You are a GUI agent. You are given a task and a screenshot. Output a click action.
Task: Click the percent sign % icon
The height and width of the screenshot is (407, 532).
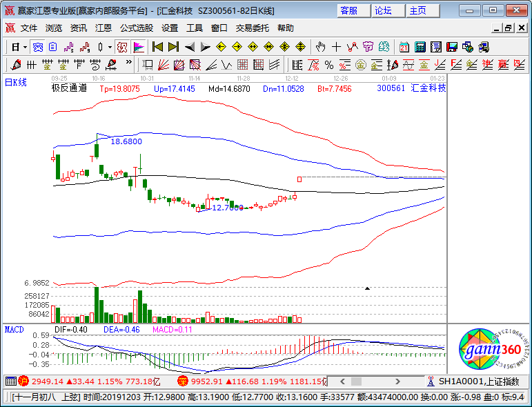coord(329,64)
